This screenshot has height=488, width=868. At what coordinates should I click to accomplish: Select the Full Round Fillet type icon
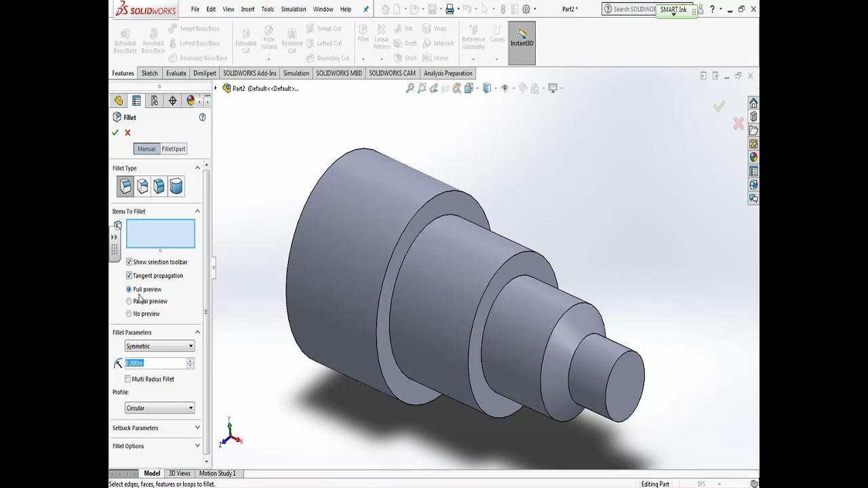(176, 186)
